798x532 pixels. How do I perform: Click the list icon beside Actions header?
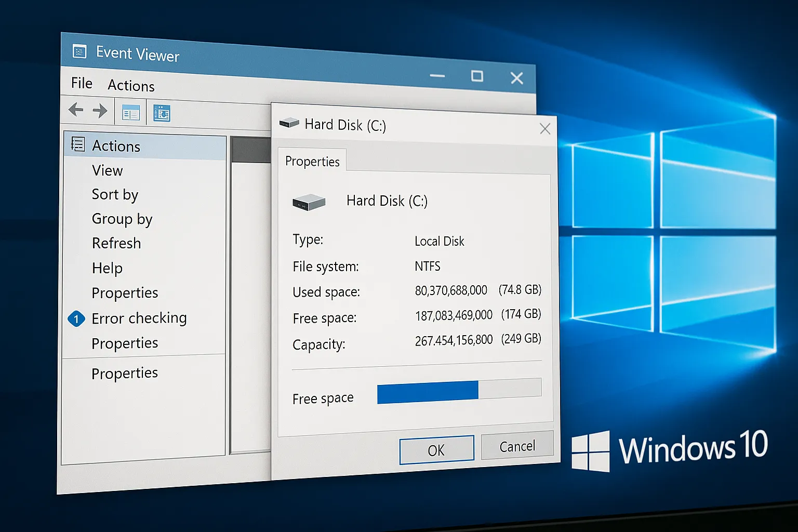(78, 144)
